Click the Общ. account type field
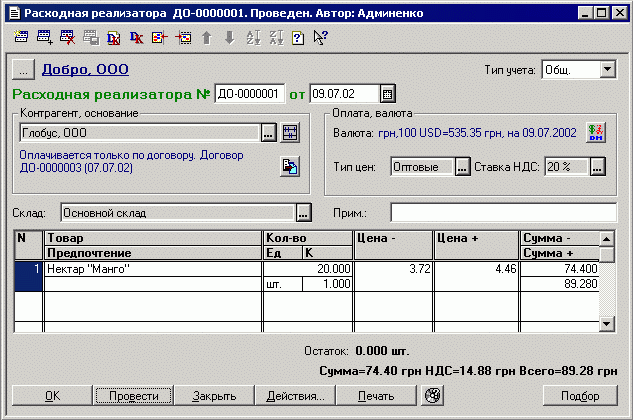Screen dimensions: 633x420 point(571,69)
